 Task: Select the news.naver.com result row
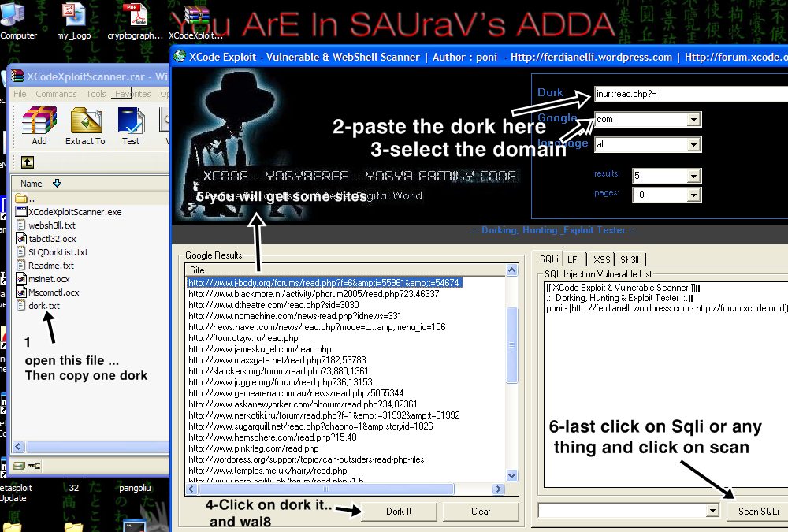point(317,327)
